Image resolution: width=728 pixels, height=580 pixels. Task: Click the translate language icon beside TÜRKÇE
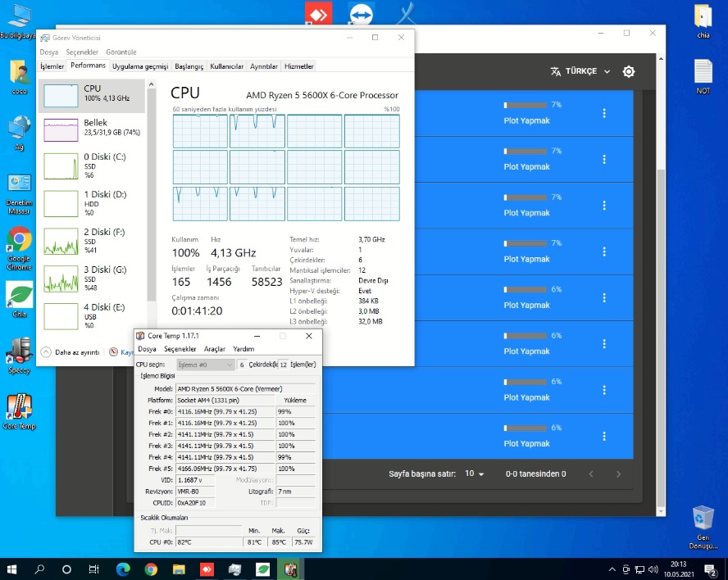pos(555,71)
